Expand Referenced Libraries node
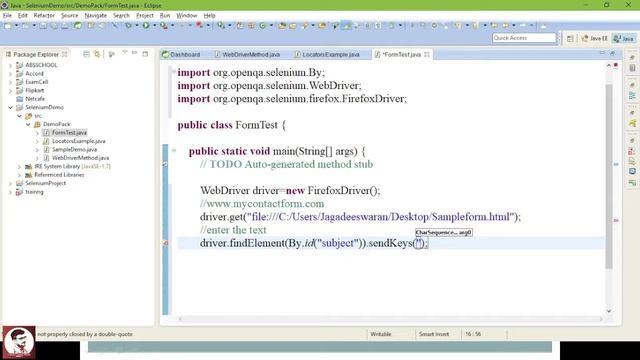Viewport: 640px width, 360px height. coord(19,175)
